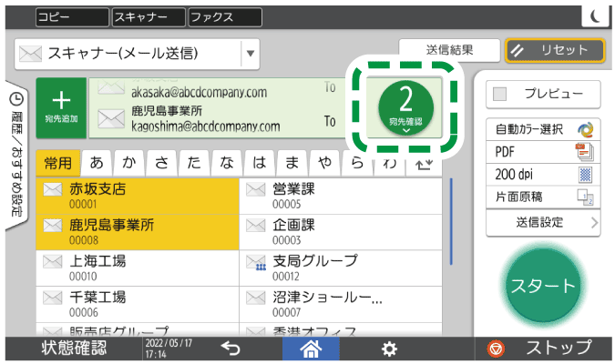Select the akasaka@abcdcompany.com destination entry
Viewport: 615px width, 364px height.
tap(217, 89)
